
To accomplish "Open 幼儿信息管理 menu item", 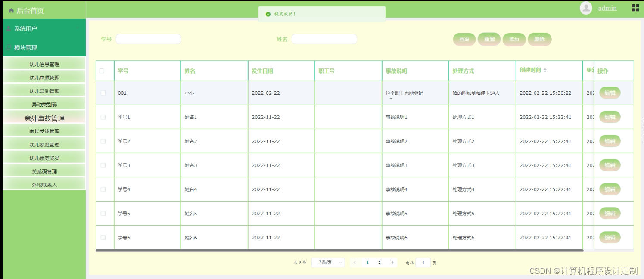I will (x=44, y=65).
